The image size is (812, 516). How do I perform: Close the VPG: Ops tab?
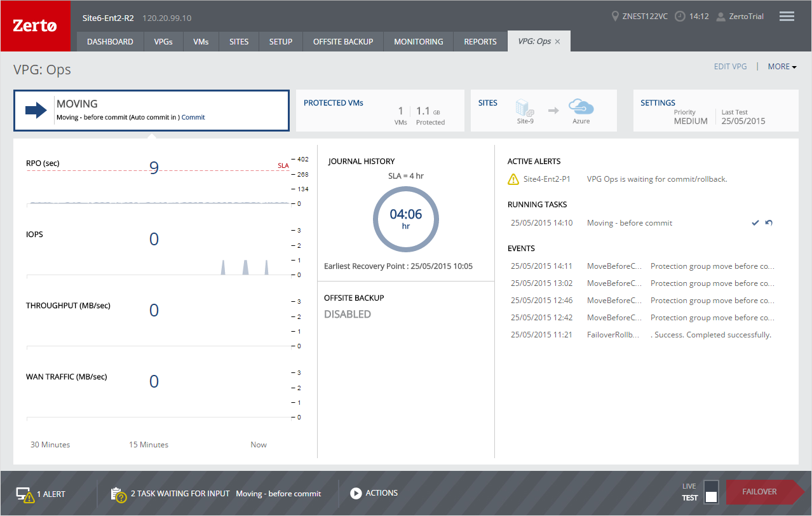pyautogui.click(x=557, y=41)
